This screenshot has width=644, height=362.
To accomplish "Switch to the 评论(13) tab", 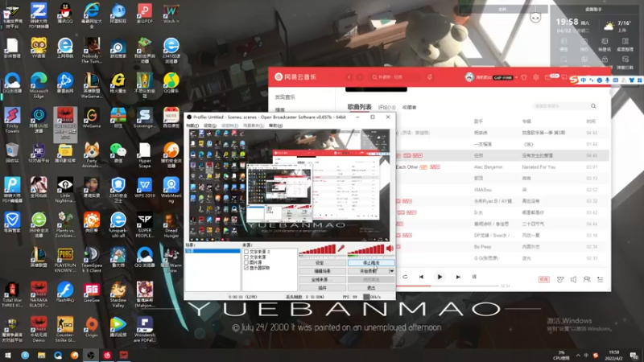I will coord(386,107).
